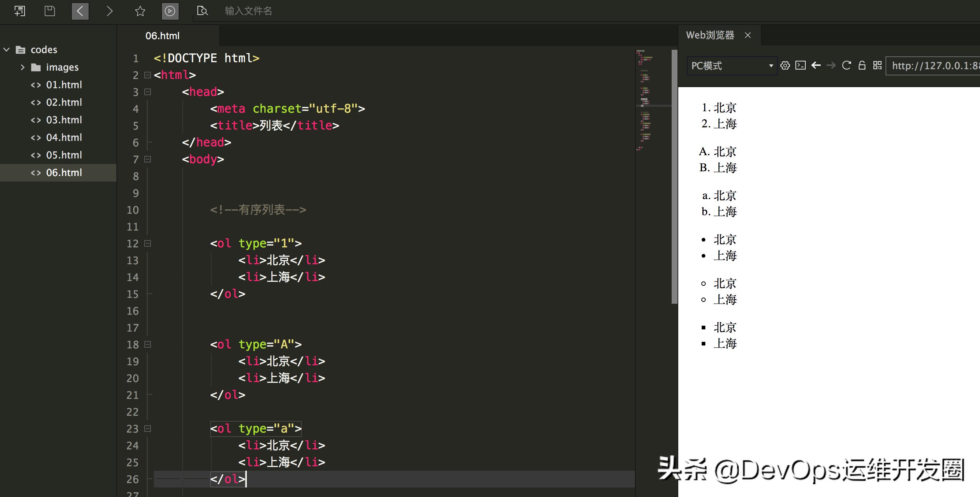Open 03.html in the file tree
This screenshot has width=980, height=497.
(64, 120)
